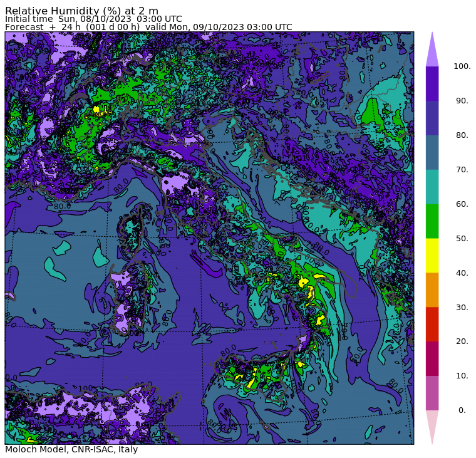The height and width of the screenshot is (458, 476).
Task: Click the 20-30 red colorbar segment
Action: [432, 324]
